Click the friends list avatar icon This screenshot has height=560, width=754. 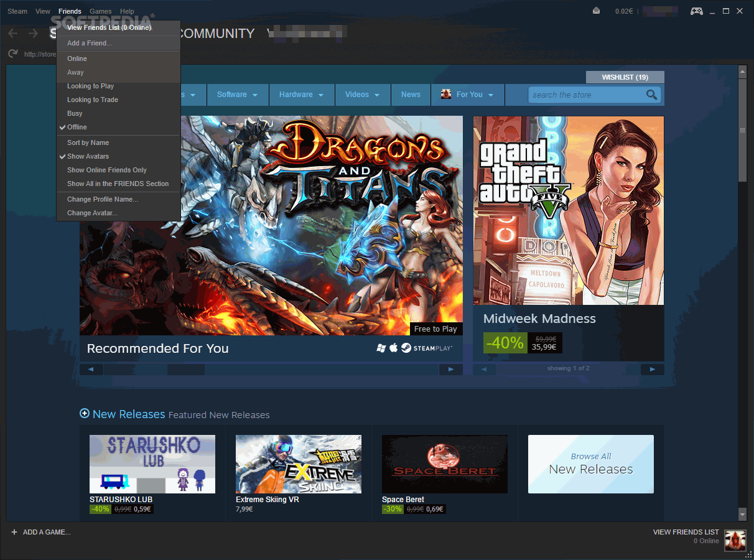pyautogui.click(x=735, y=540)
